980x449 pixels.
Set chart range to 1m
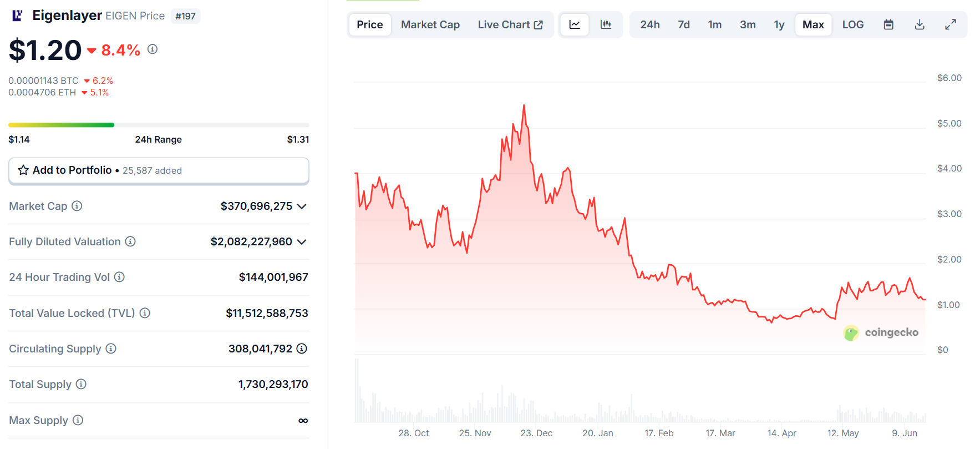click(x=715, y=25)
